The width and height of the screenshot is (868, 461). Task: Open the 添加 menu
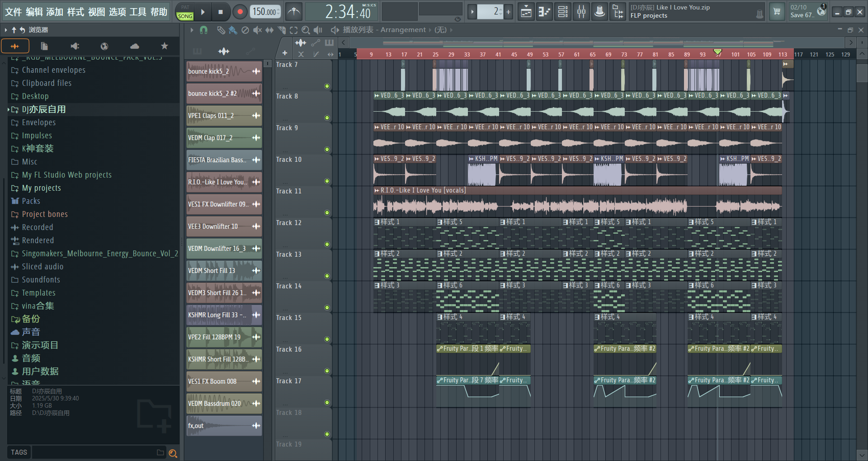pyautogui.click(x=55, y=12)
